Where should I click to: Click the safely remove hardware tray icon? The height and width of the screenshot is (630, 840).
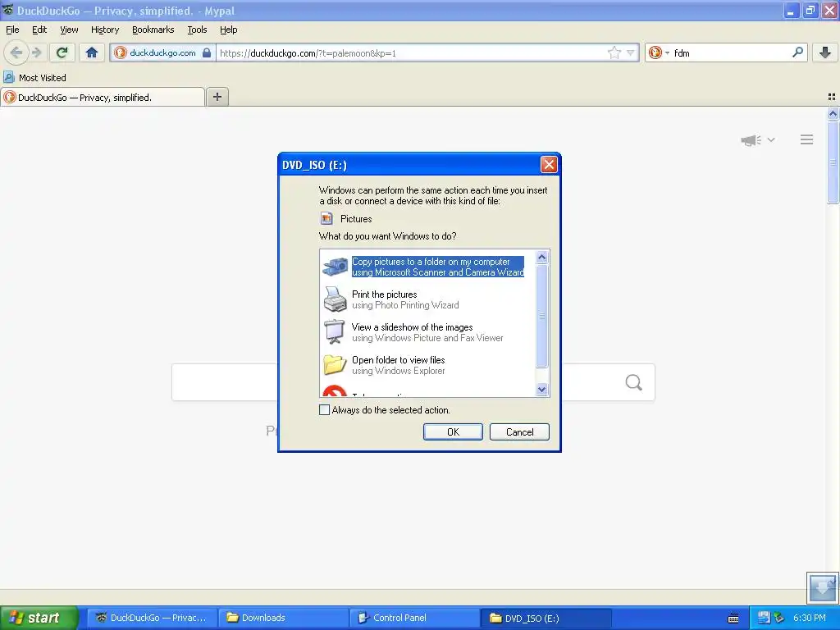(778, 618)
